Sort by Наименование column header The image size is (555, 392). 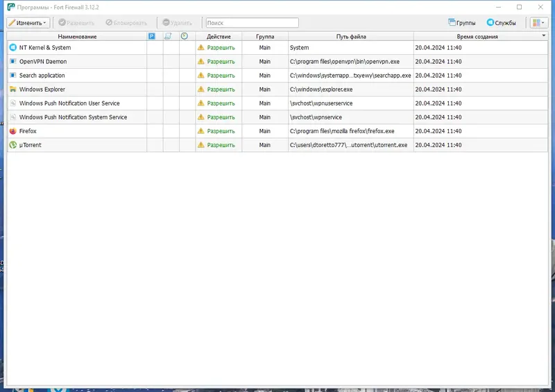[x=77, y=36]
